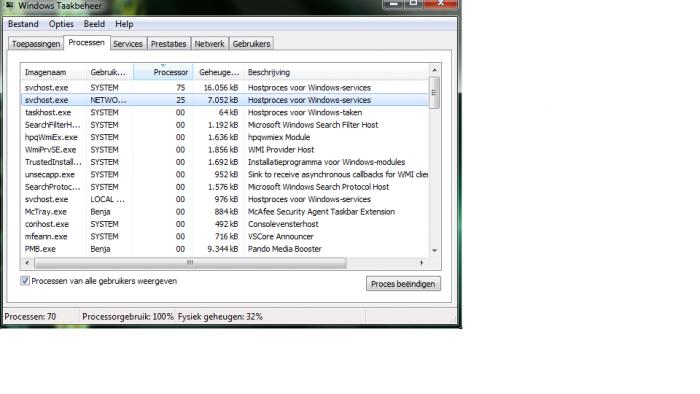
Task: Open the Help menu
Action: (124, 24)
